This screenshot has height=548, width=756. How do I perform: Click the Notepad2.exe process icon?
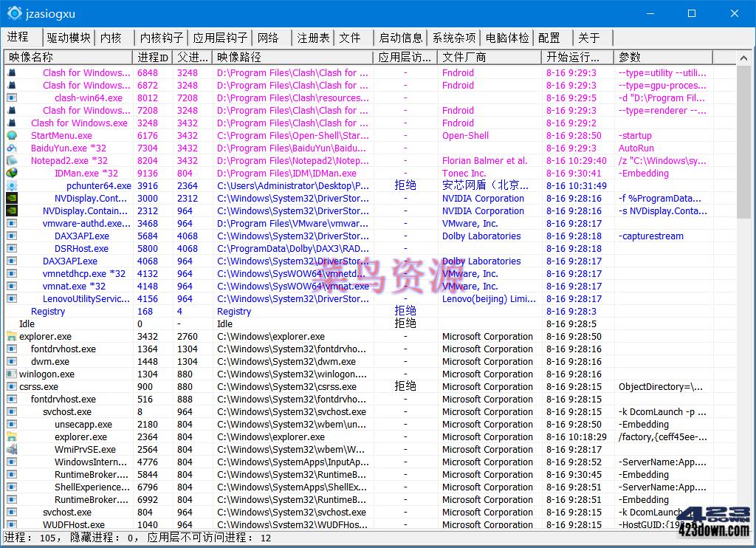coord(10,160)
